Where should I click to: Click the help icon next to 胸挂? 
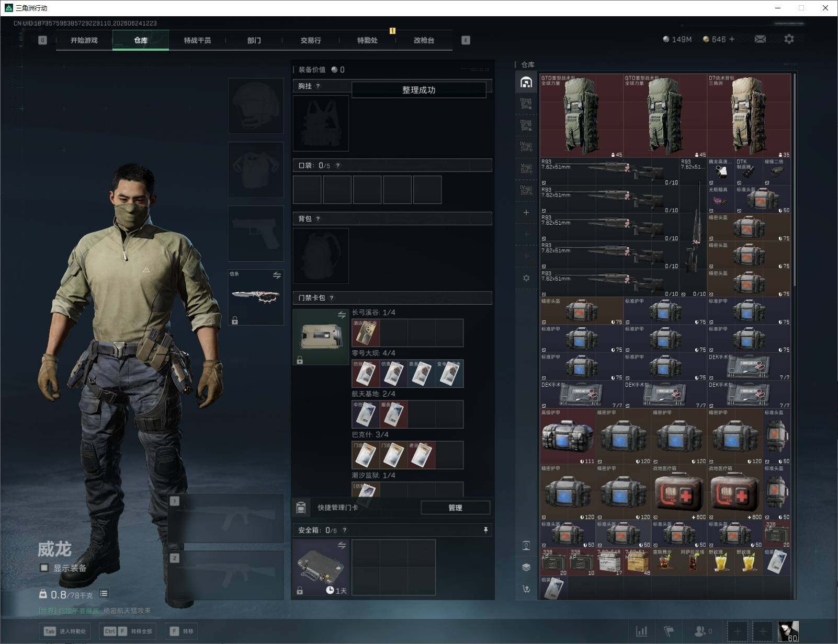(318, 86)
